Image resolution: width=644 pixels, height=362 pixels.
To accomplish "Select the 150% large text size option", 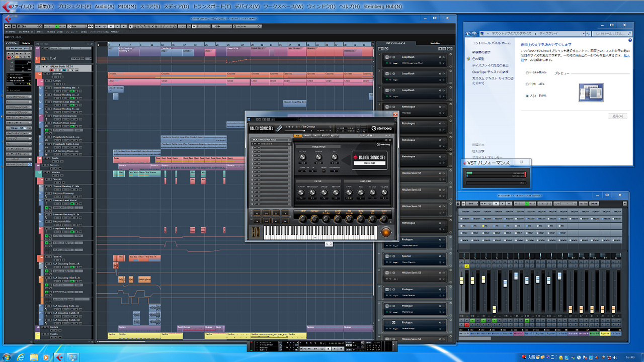I will tap(527, 96).
